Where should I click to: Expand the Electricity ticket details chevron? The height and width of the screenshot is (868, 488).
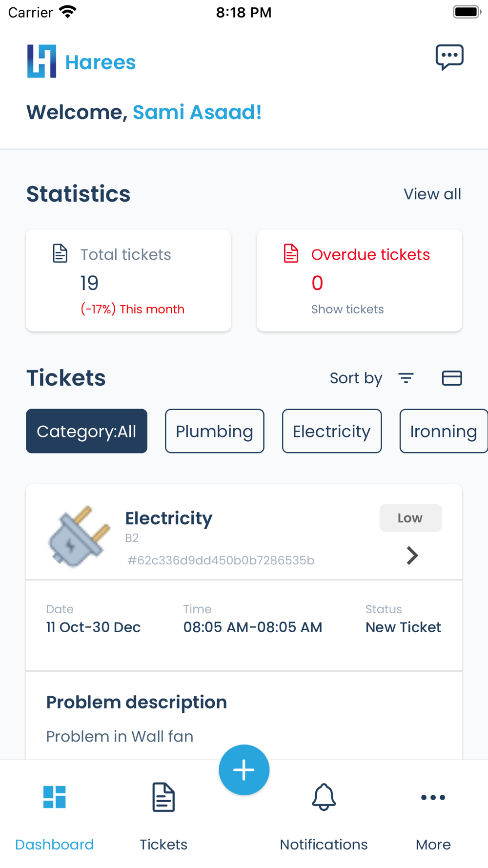tap(412, 556)
